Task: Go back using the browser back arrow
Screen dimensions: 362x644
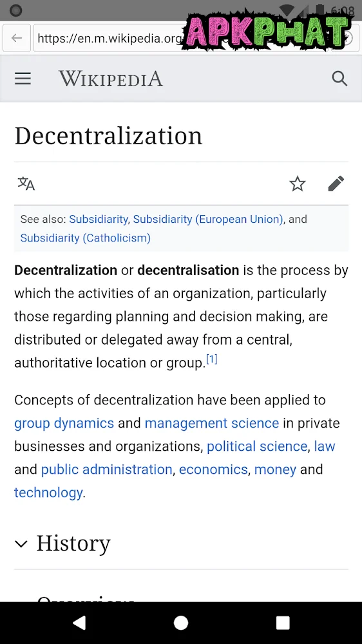Action: pos(17,38)
